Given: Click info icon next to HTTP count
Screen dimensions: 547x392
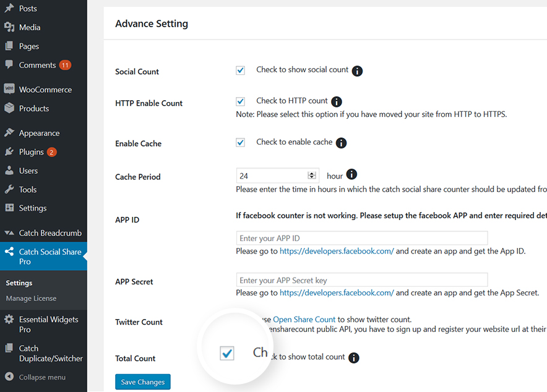Looking at the screenshot, I should click(336, 102).
